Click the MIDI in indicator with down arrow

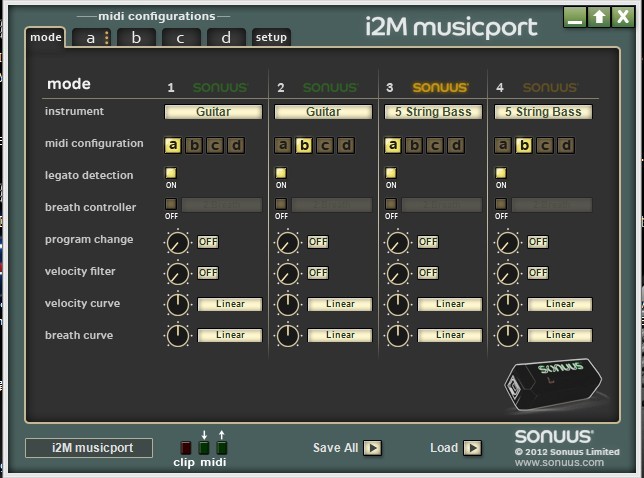(x=204, y=447)
